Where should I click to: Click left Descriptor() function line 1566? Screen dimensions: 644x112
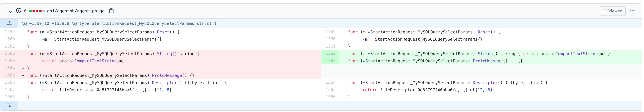127,83
